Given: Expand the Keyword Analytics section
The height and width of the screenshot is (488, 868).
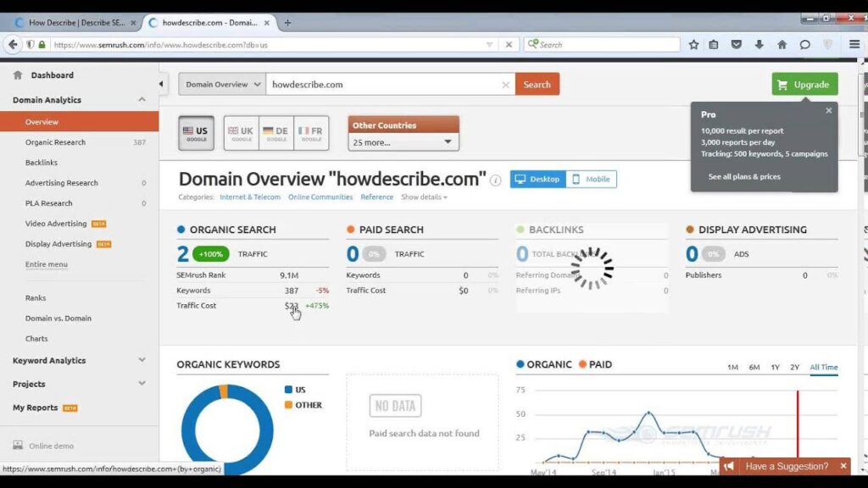Looking at the screenshot, I should coord(142,359).
